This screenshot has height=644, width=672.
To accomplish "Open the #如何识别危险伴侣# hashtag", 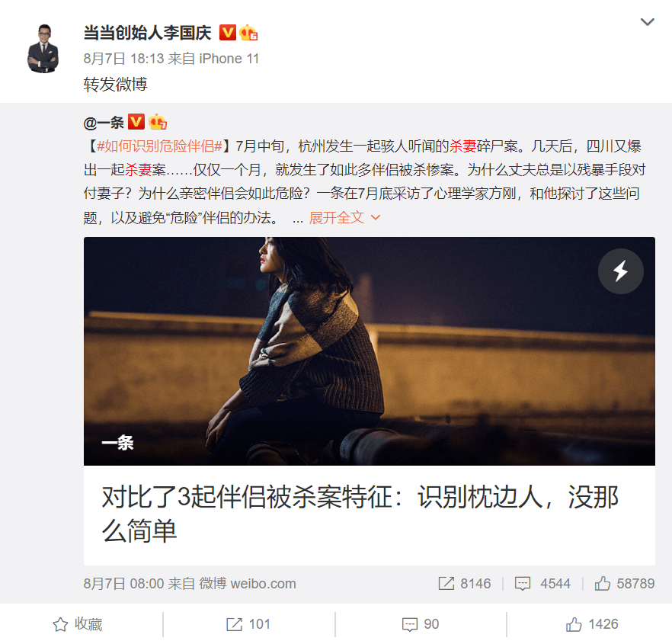I will [x=159, y=146].
